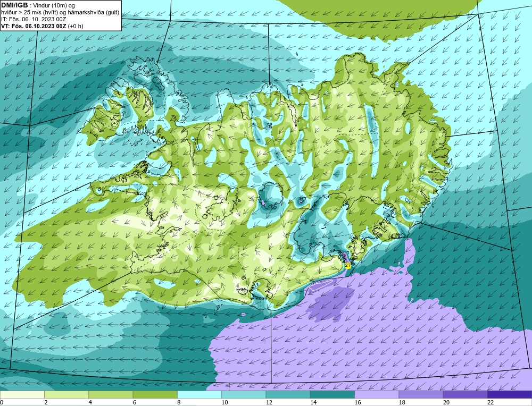Click the 6–8 m/s olive green legend swatch

click(x=155, y=395)
